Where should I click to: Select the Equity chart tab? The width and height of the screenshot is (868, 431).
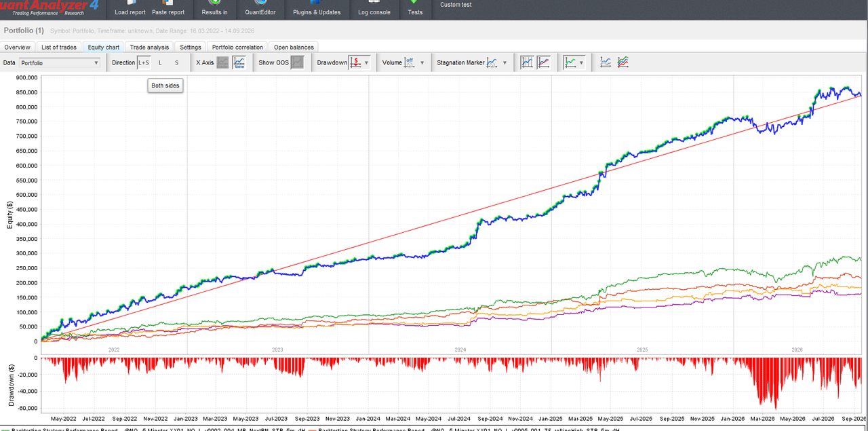(104, 48)
